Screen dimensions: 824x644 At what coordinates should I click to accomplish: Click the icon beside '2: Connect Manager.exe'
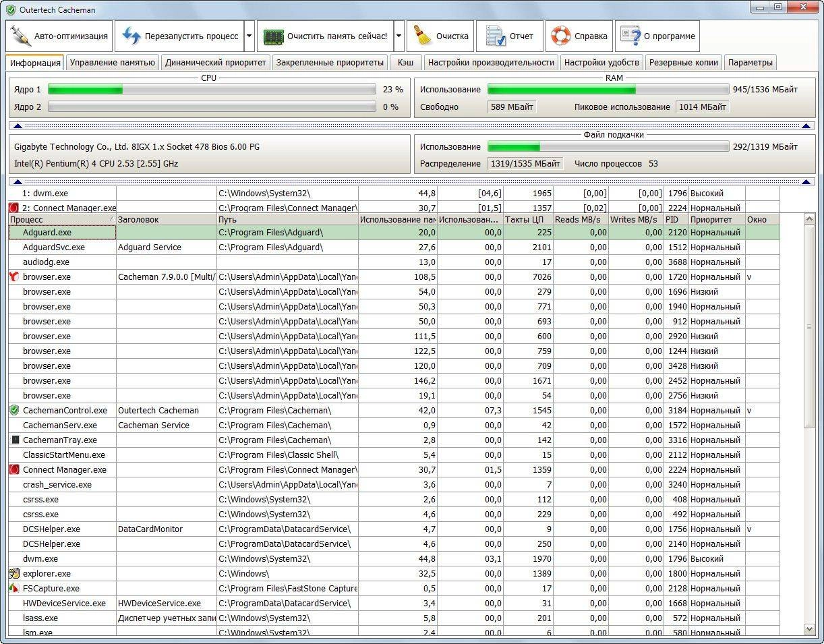[14, 208]
